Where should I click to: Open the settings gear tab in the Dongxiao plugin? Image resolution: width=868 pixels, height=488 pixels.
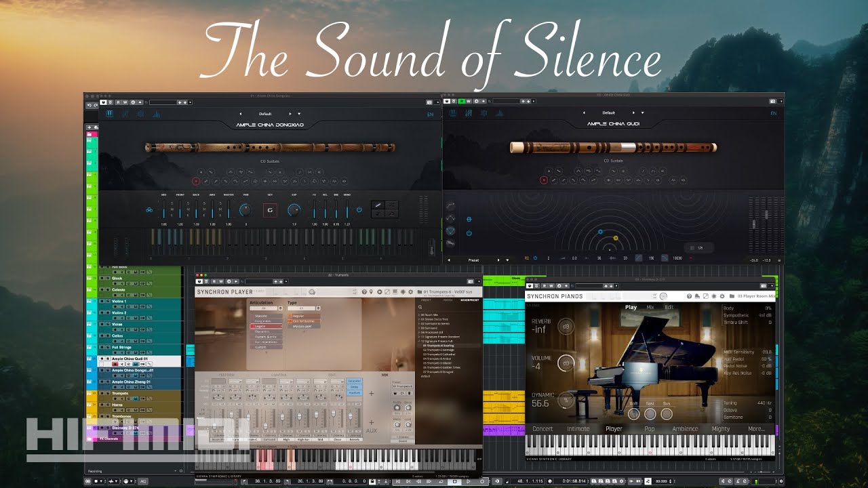click(x=140, y=114)
